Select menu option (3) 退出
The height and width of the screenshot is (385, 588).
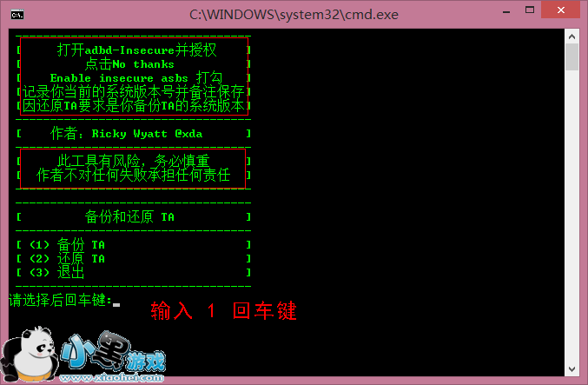click(56, 273)
